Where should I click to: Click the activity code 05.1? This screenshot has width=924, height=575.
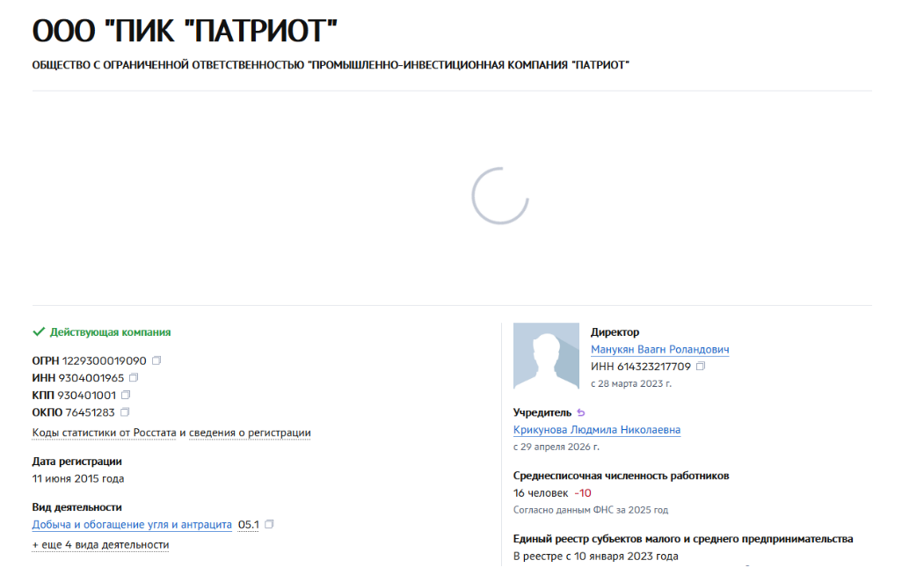[x=248, y=525]
